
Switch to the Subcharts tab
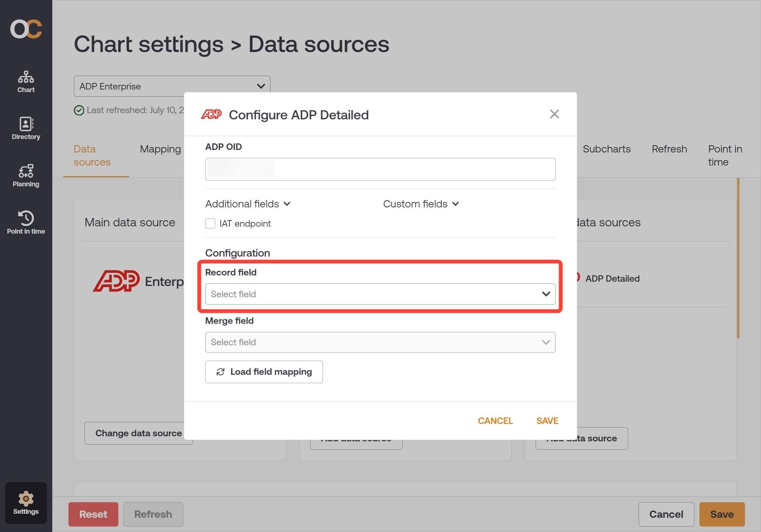click(x=607, y=149)
